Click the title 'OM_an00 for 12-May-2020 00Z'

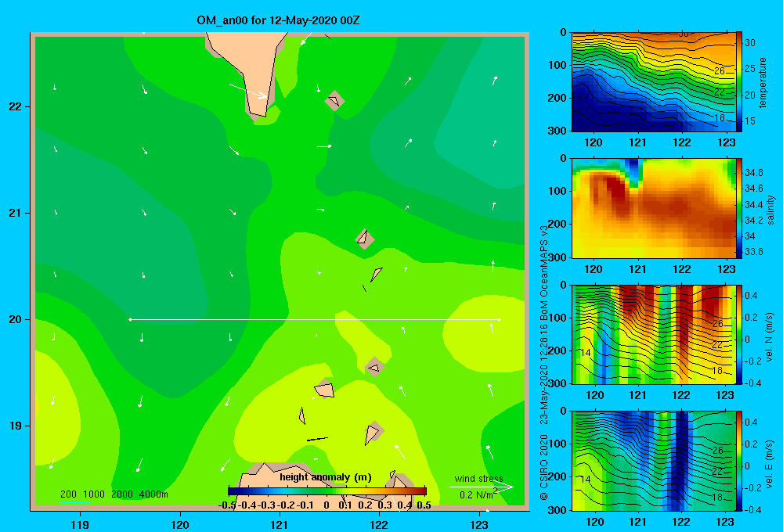278,20
